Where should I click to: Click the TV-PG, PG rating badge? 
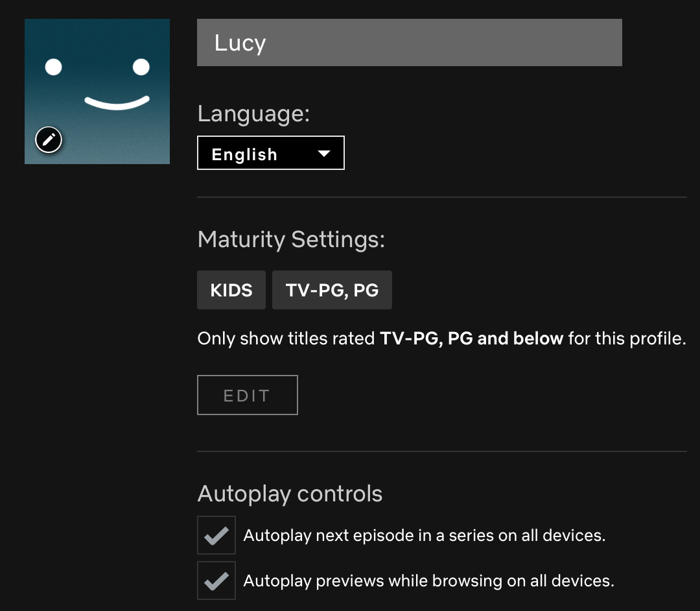[x=332, y=290]
